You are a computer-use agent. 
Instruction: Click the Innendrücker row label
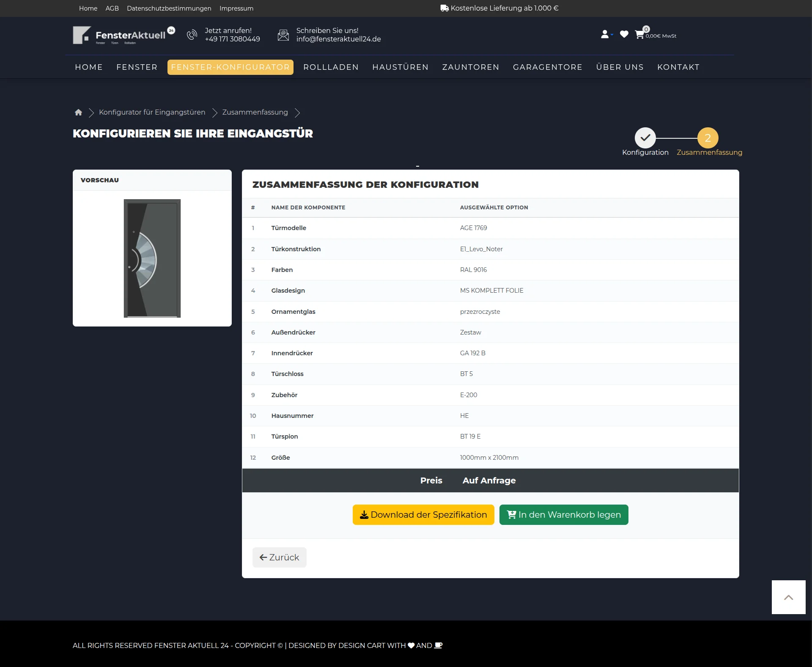pos(292,353)
